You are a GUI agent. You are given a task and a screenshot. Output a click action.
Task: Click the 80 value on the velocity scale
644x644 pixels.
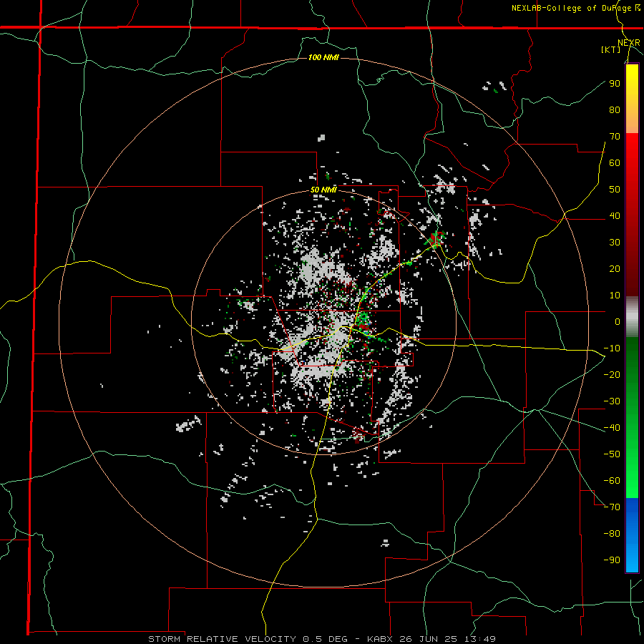point(615,109)
